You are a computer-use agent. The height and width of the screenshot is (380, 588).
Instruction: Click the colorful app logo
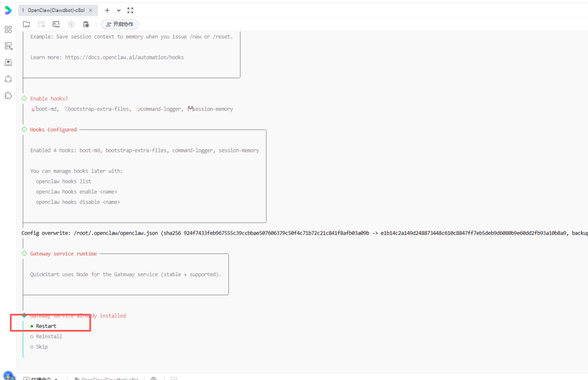point(8,10)
